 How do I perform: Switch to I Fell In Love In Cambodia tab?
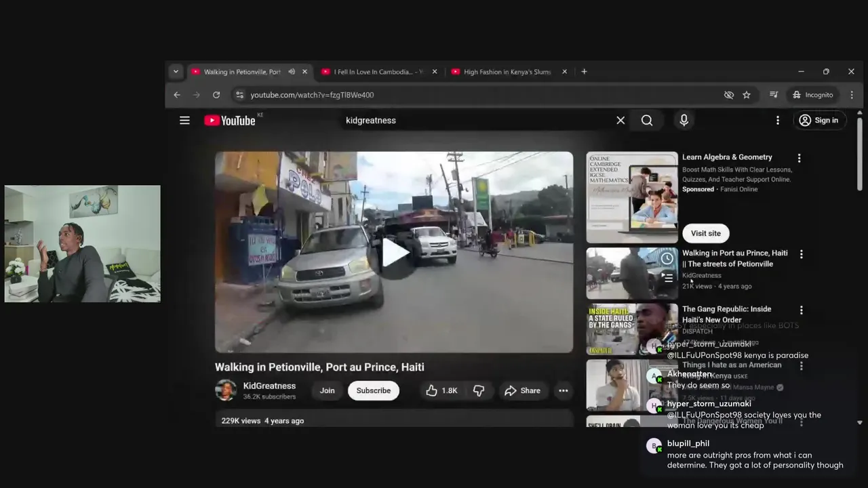pos(378,72)
